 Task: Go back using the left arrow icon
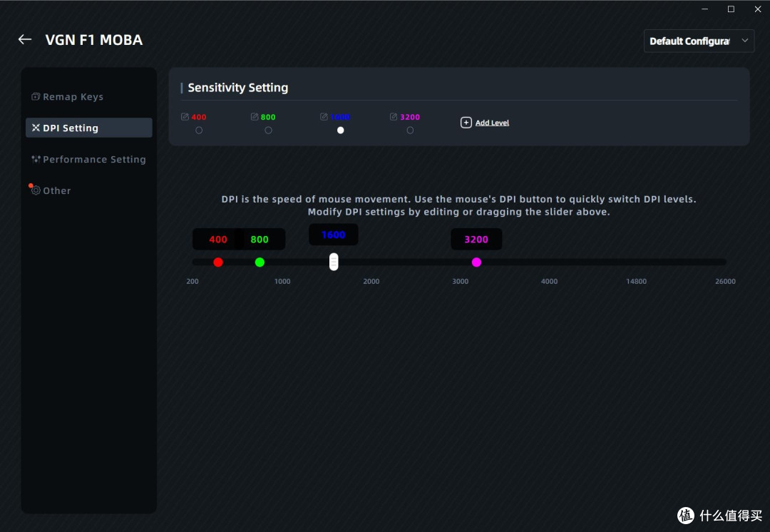pos(24,40)
